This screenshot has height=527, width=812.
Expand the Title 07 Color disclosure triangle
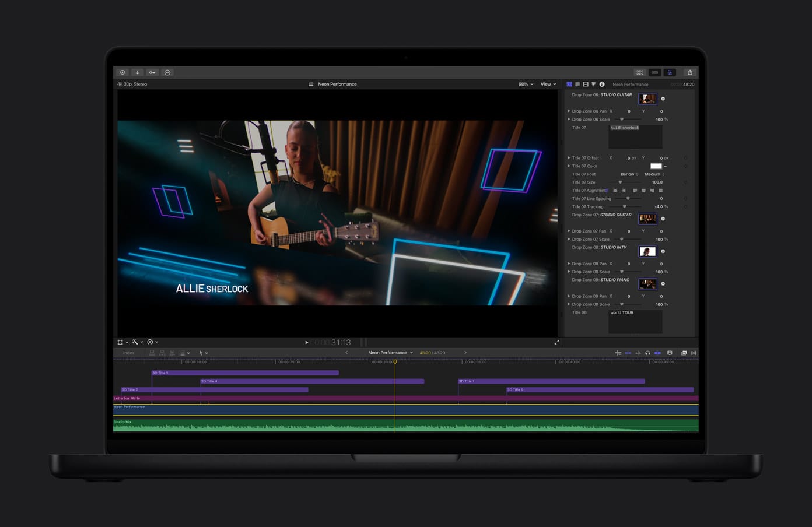pos(569,166)
